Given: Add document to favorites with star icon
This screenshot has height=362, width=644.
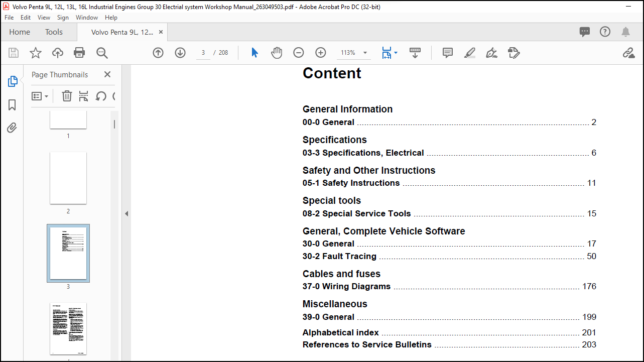Looking at the screenshot, I should [36, 53].
